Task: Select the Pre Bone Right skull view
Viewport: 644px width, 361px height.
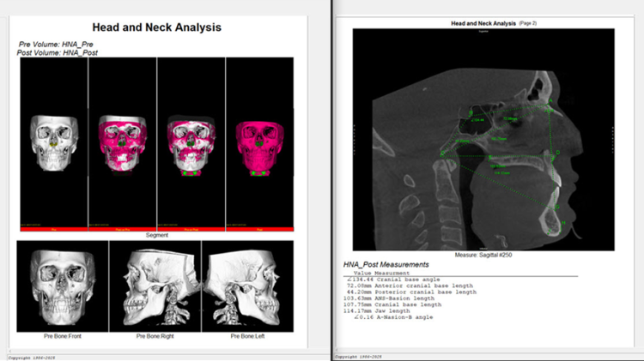Action: coord(155,286)
